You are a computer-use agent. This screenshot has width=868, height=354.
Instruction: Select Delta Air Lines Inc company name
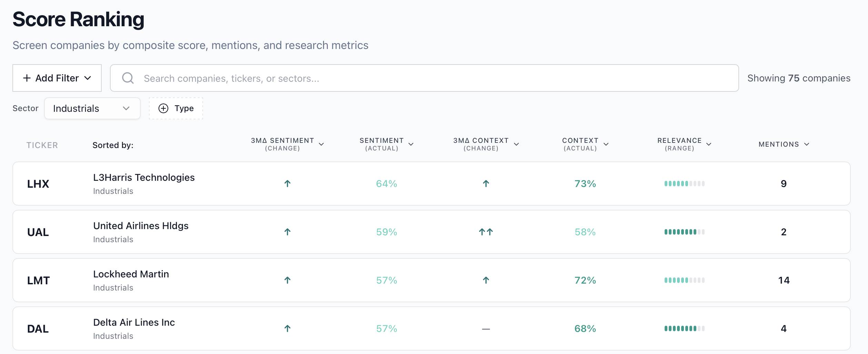134,322
